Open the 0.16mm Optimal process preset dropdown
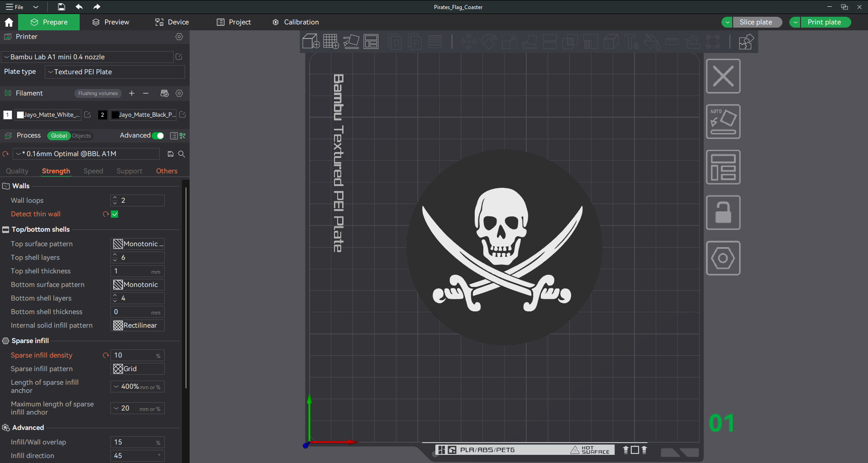The width and height of the screenshot is (868, 463). click(86, 154)
